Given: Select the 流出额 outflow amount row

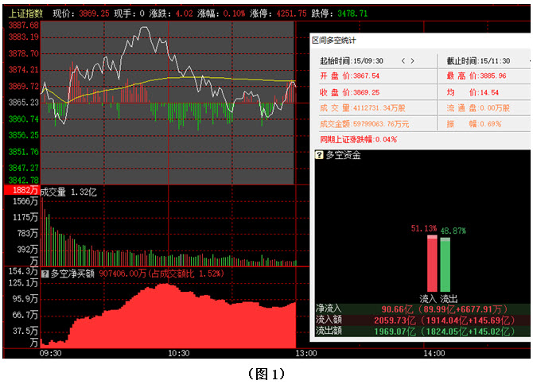Looking at the screenshot, I should tap(422, 330).
